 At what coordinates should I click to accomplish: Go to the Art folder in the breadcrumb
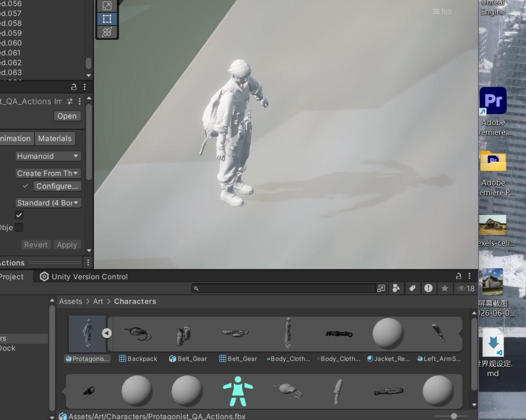(x=98, y=301)
